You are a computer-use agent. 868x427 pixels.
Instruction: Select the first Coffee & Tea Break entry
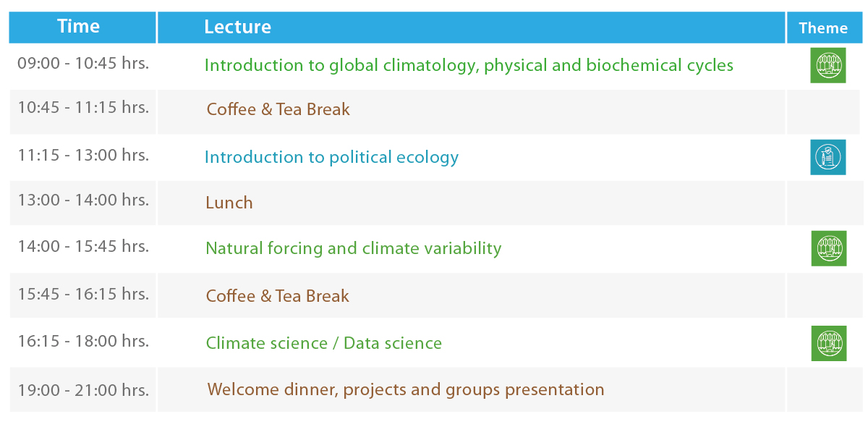click(x=278, y=109)
